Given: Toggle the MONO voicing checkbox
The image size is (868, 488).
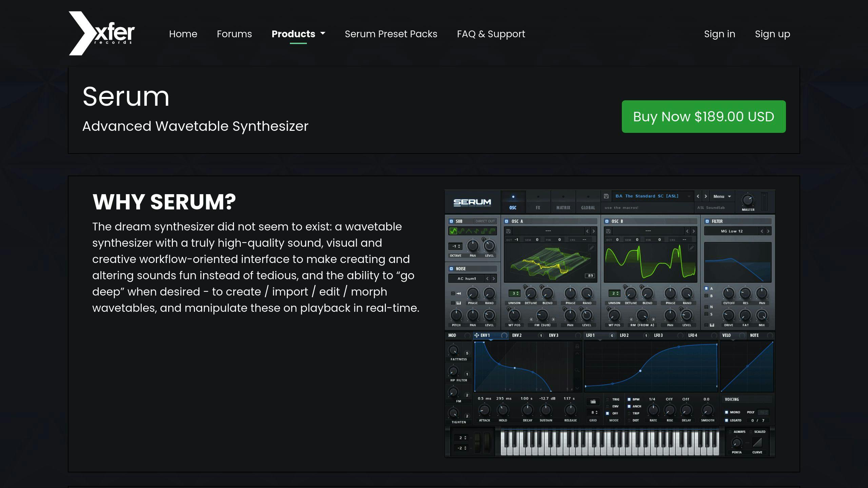Looking at the screenshot, I should 726,412.
